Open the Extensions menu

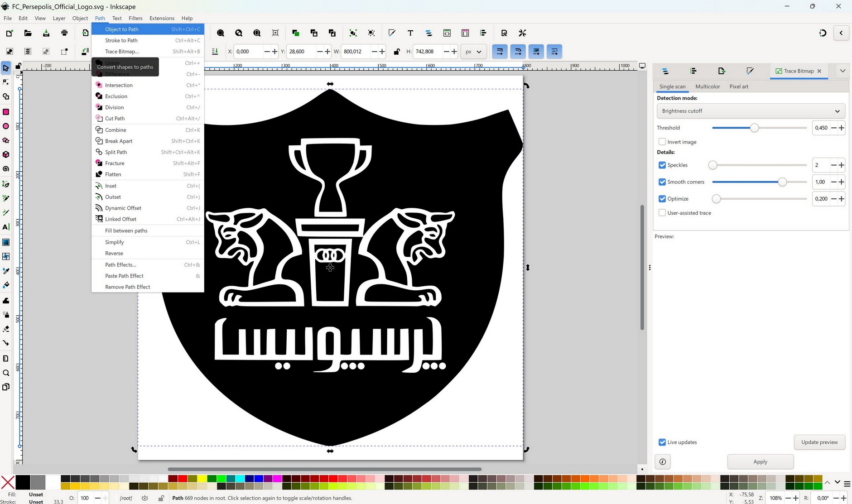pyautogui.click(x=162, y=18)
